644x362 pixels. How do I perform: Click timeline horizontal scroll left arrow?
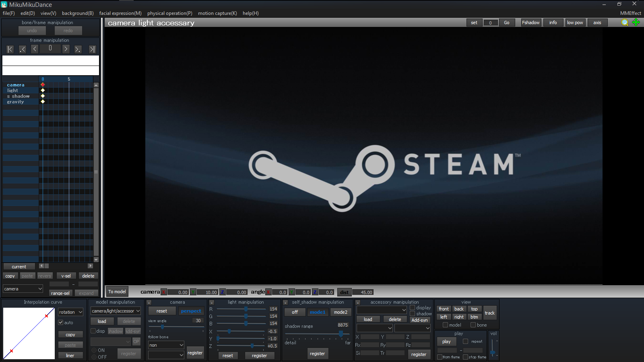(41, 266)
